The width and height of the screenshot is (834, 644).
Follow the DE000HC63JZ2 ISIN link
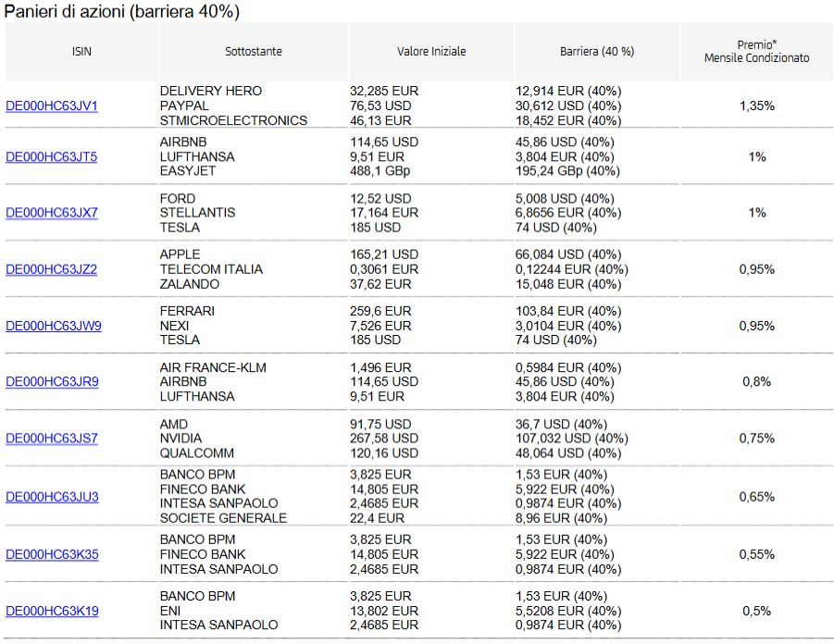click(x=52, y=269)
